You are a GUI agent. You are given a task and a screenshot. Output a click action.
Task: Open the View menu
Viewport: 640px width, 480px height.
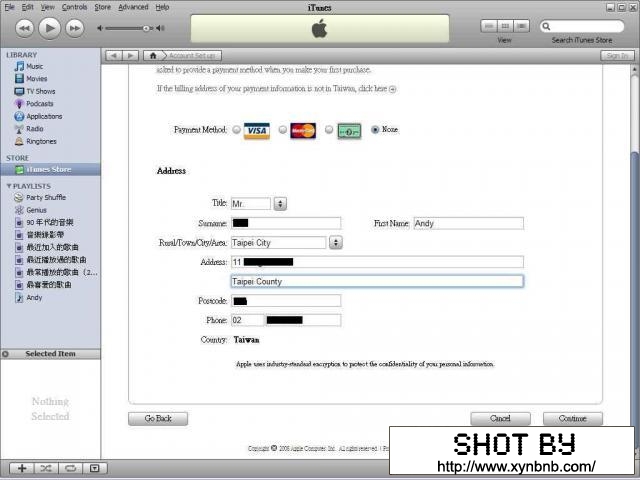tap(47, 7)
